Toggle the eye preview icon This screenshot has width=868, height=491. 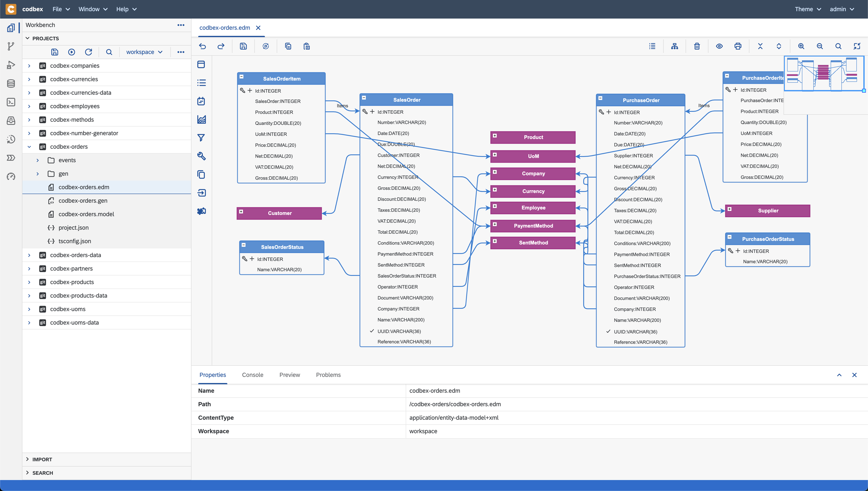(719, 46)
